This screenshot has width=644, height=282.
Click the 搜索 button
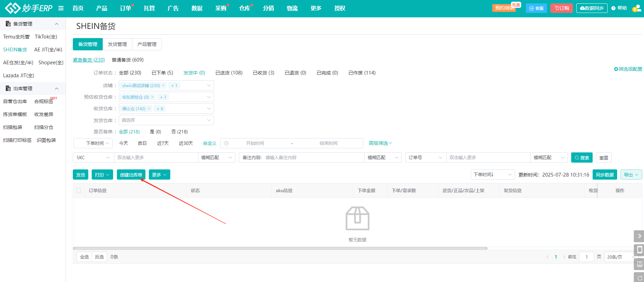click(x=582, y=157)
